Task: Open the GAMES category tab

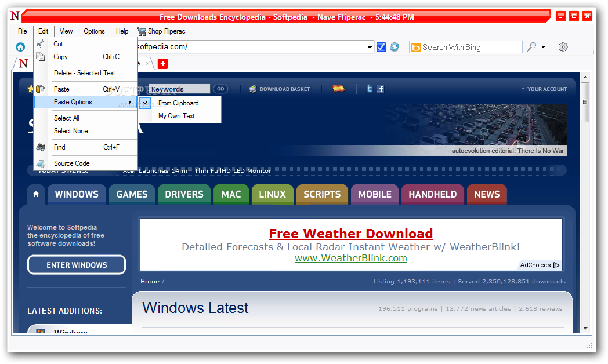Action: tap(132, 194)
